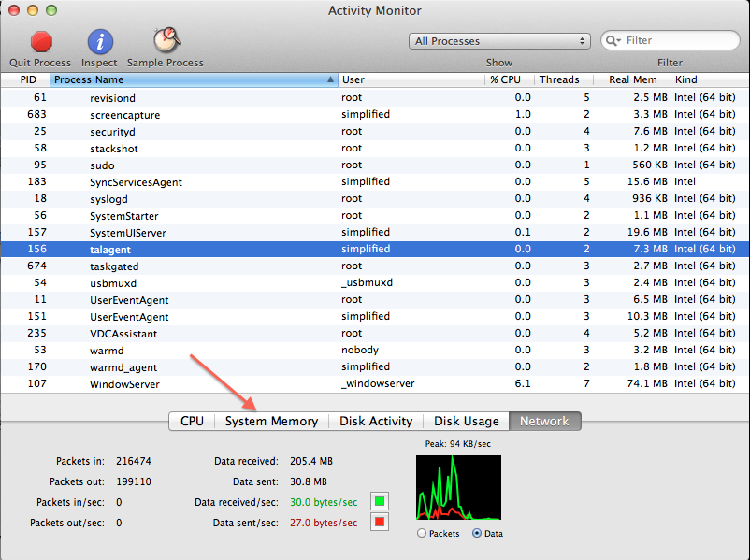The height and width of the screenshot is (560, 750).
Task: Switch to the Disk Activity tab
Action: (375, 421)
